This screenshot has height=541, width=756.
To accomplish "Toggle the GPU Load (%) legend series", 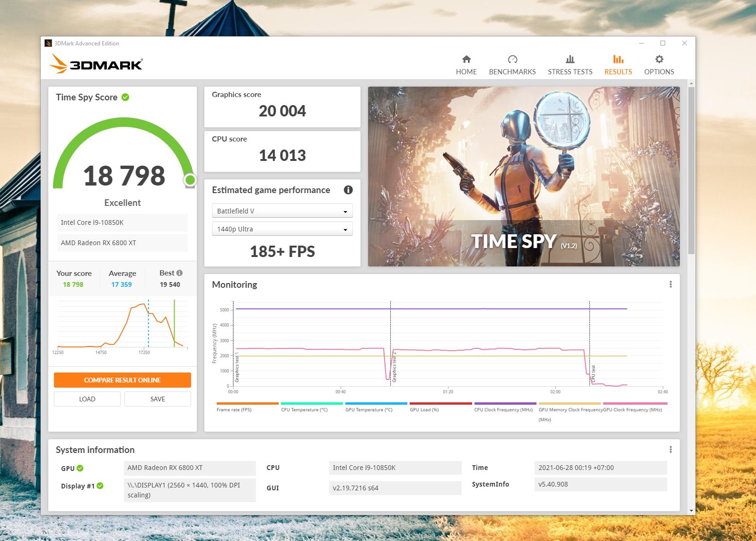I will tap(440, 407).
